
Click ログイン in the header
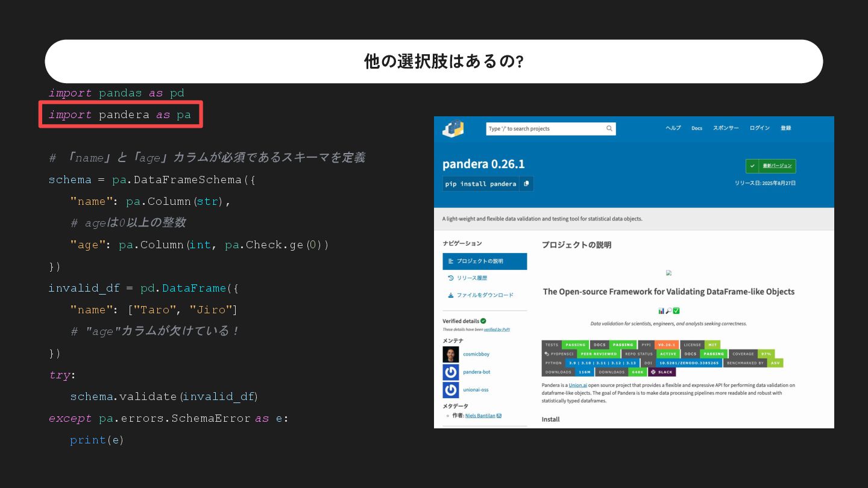pyautogui.click(x=759, y=128)
